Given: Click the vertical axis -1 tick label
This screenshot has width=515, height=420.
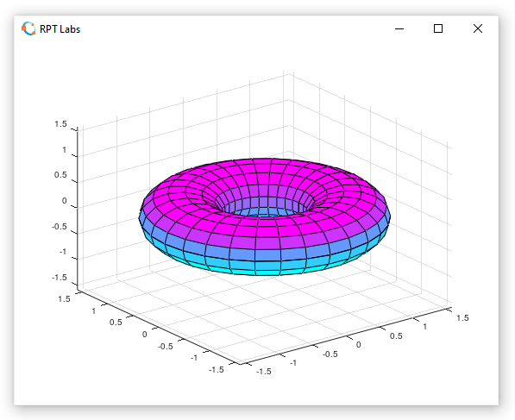Looking at the screenshot, I should point(63,252).
